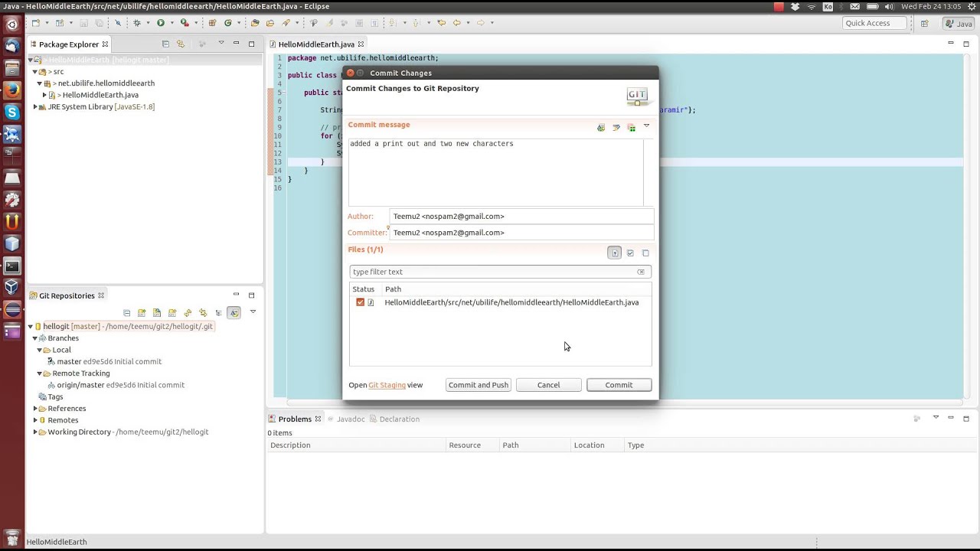Click the New file toolbar icon
Viewport: 980px width, 551px height.
[36, 23]
